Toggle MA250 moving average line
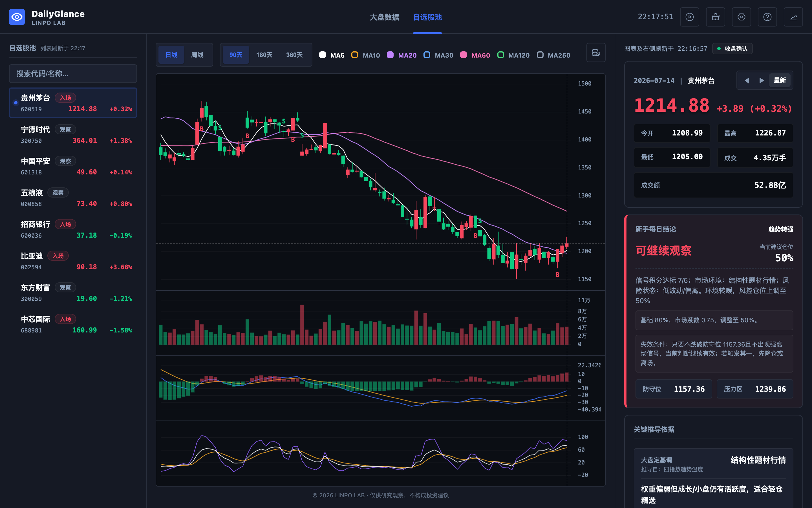The image size is (812, 508). point(553,55)
